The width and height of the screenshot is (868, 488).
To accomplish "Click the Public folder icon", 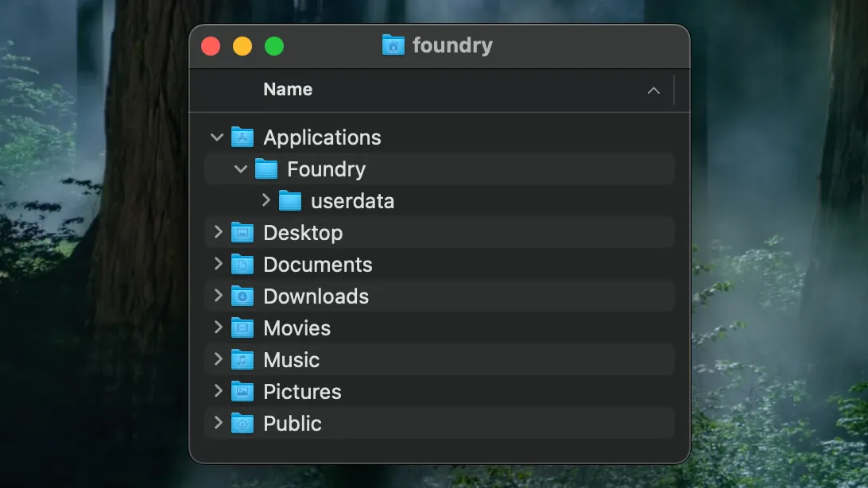I will 242,424.
